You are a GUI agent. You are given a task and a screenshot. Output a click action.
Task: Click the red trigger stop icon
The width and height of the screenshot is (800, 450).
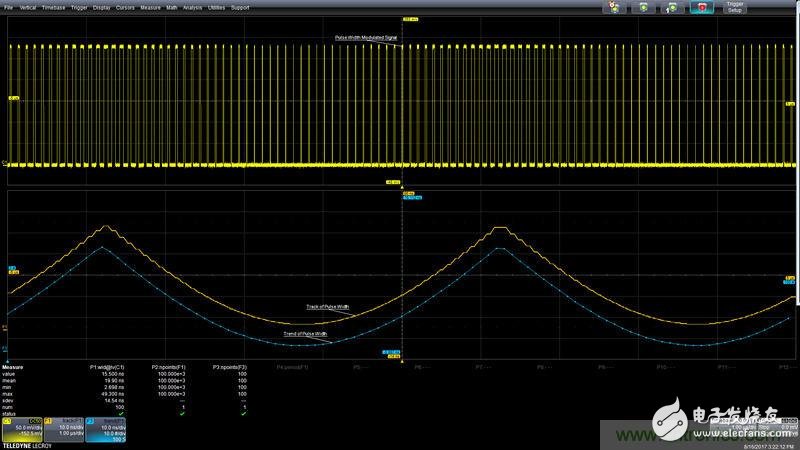pos(704,7)
